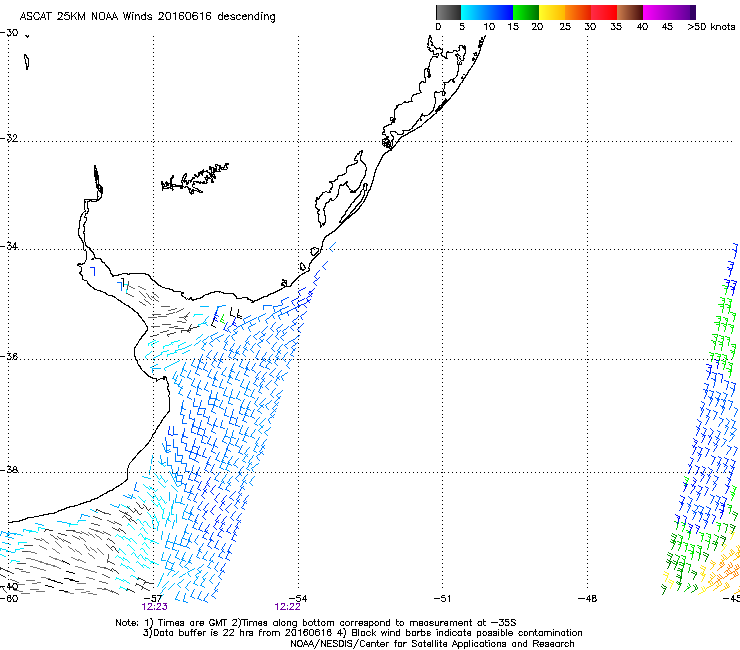Click the '-57' longitude label
Viewport: 740px width, 650px height.
[x=153, y=598]
